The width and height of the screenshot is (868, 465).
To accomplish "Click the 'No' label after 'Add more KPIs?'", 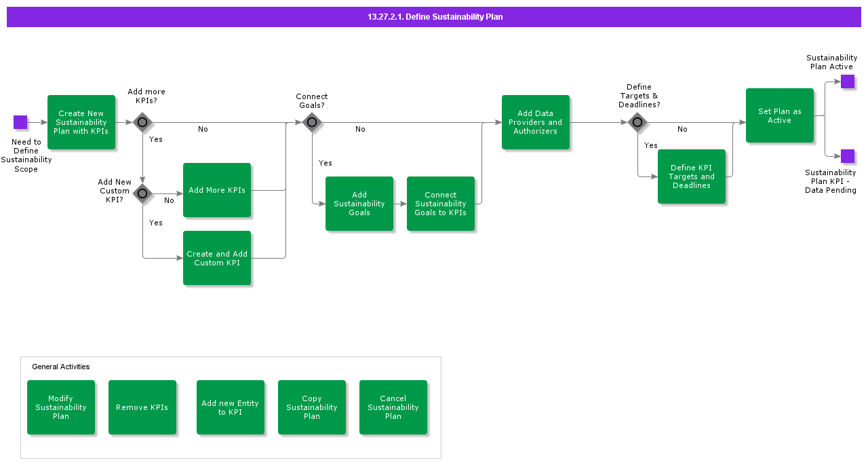I will [x=203, y=129].
